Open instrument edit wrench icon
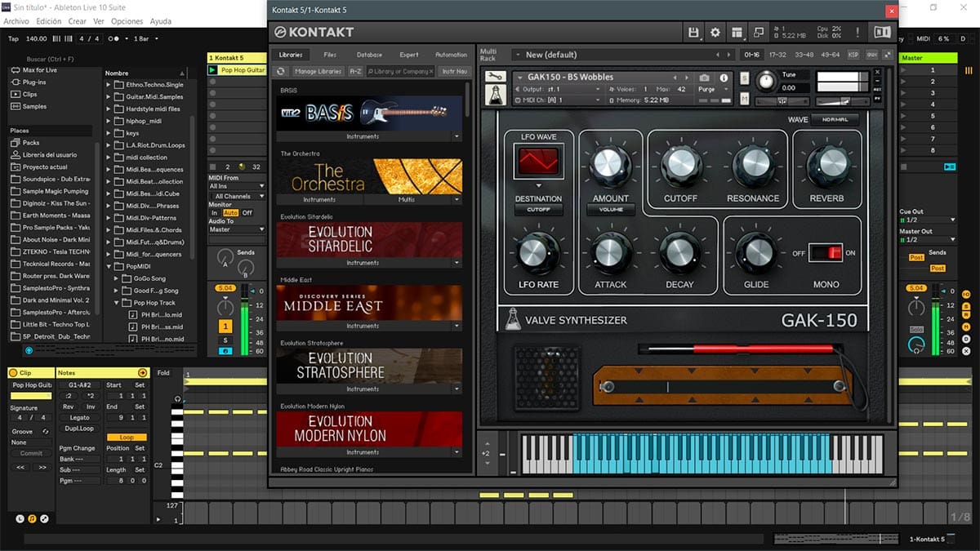The width and height of the screenshot is (980, 551). tap(495, 77)
